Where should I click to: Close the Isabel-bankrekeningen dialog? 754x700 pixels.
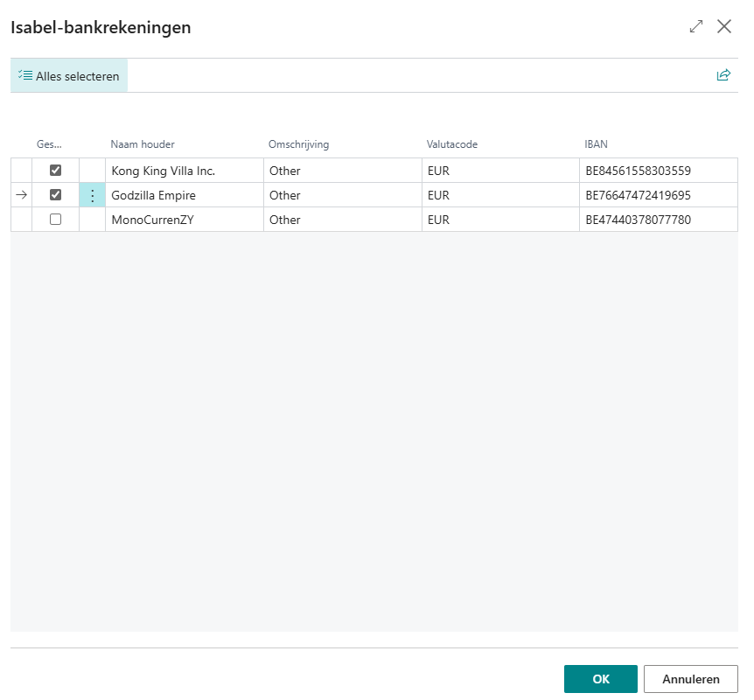[x=724, y=26]
